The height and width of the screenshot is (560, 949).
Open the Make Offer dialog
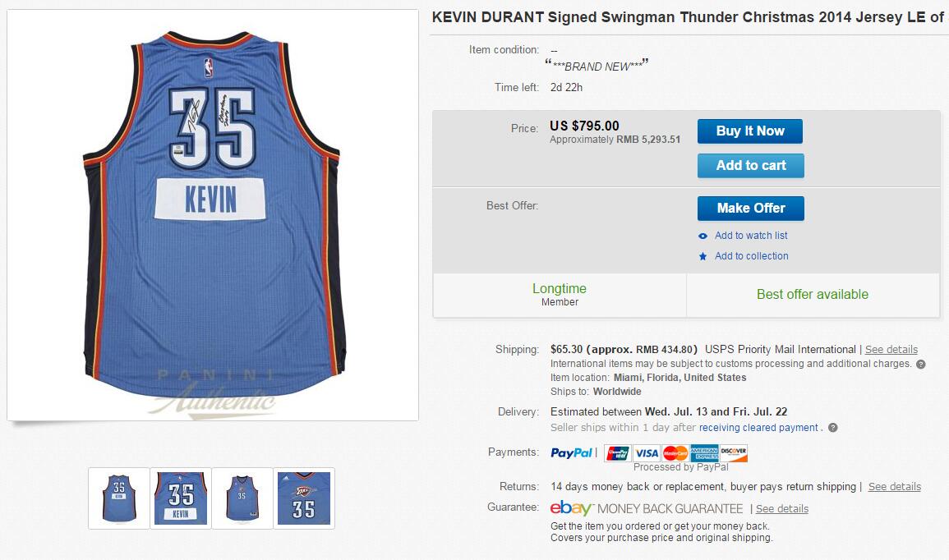point(750,209)
